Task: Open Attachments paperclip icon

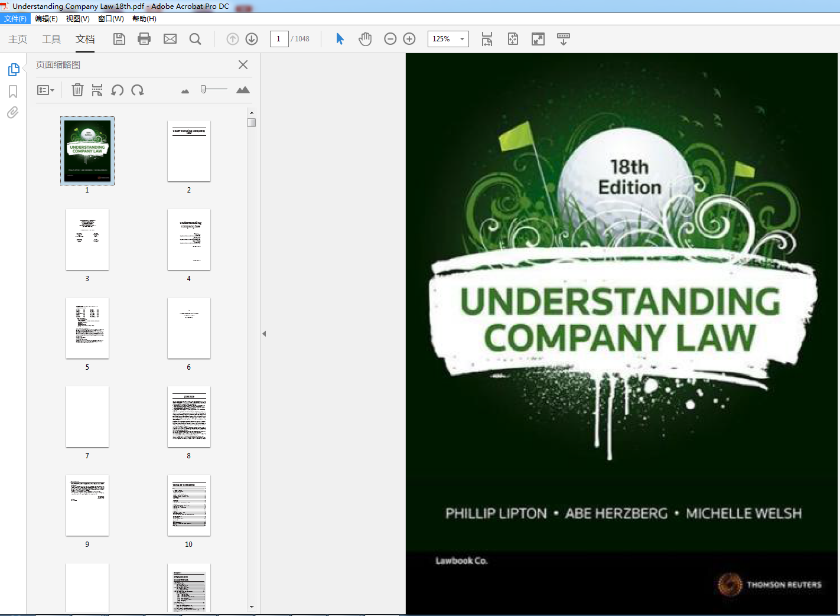Action: 13,112
